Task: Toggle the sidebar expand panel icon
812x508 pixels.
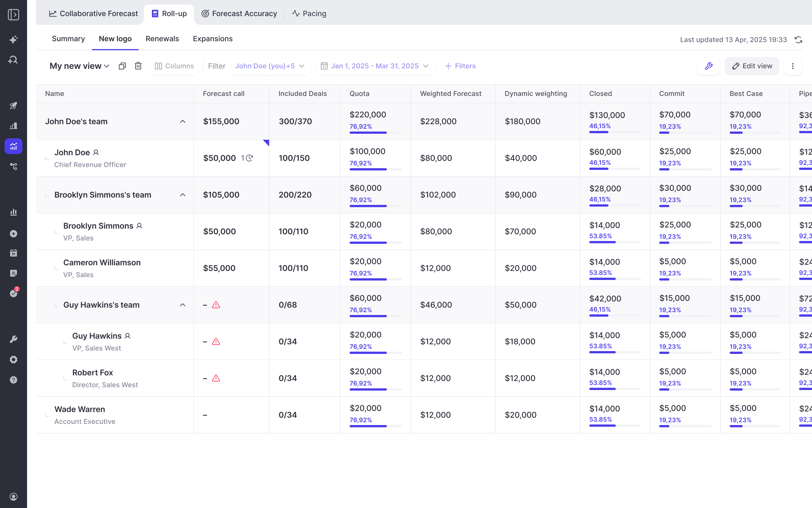Action: (x=14, y=14)
